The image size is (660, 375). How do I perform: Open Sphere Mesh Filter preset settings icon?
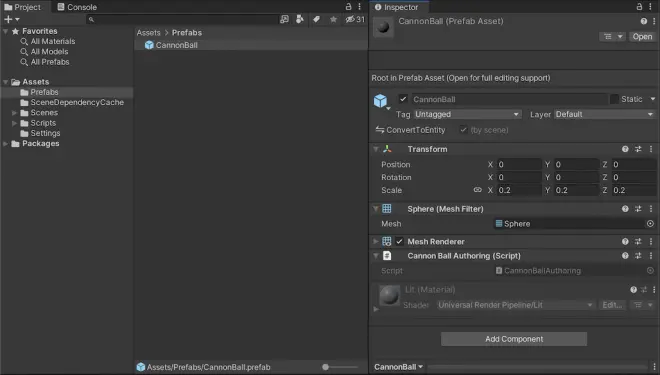[x=638, y=209]
